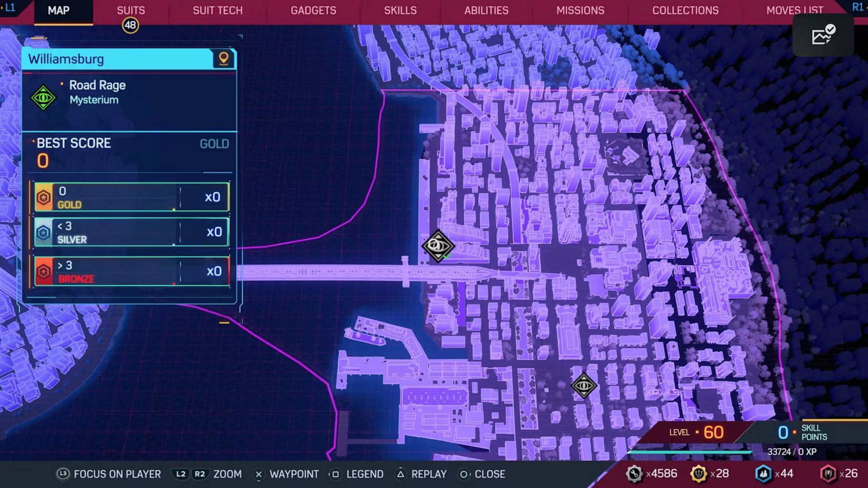Open the MAP tab
This screenshot has height=488, width=868.
pos(59,10)
